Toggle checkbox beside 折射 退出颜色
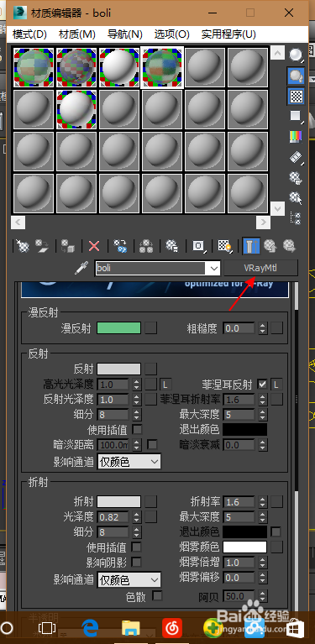The width and height of the screenshot is (315, 644). pos(276,531)
